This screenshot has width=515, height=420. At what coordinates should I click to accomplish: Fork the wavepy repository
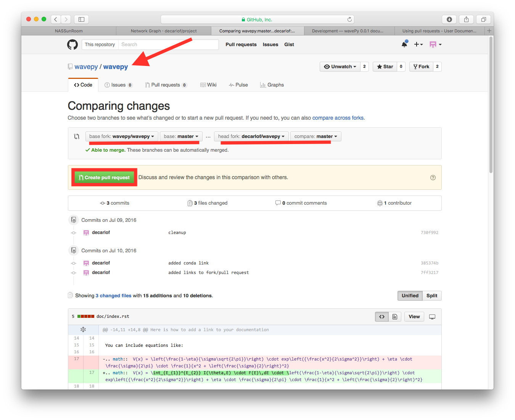[x=421, y=67]
